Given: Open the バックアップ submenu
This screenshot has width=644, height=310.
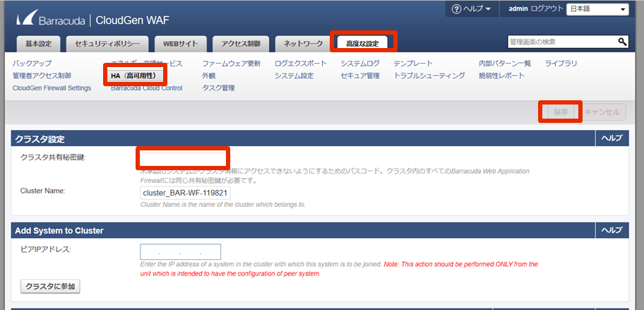Looking at the screenshot, I should (x=32, y=64).
